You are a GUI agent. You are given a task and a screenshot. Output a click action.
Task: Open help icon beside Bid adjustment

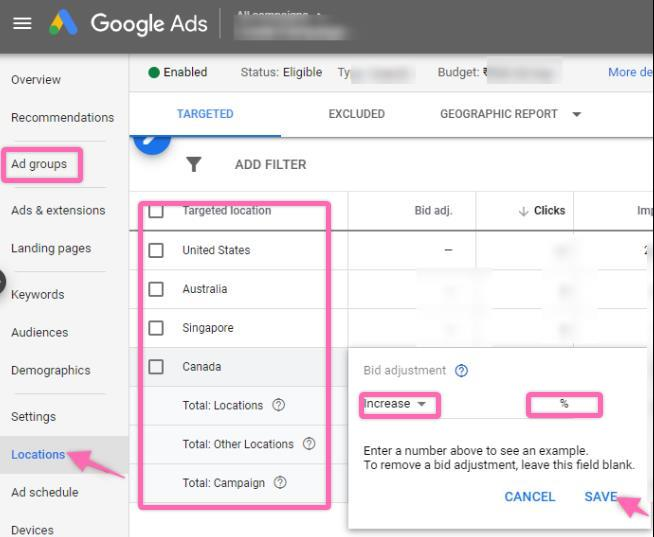[461, 370]
